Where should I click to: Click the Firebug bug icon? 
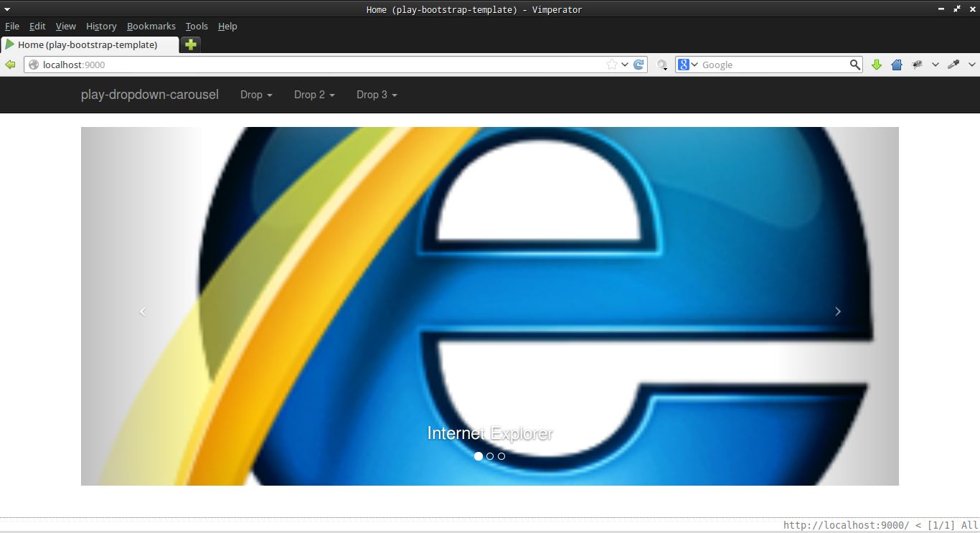917,65
